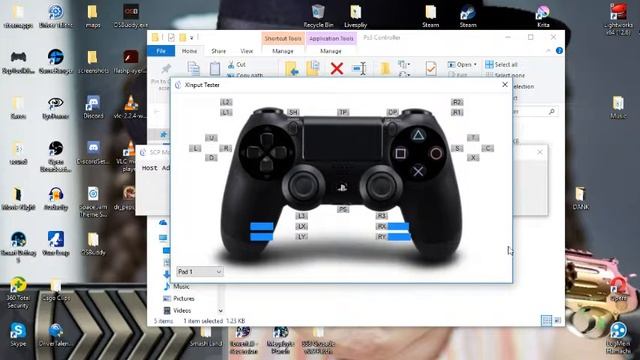
Task: Open the Krita desktop shortcut
Action: point(542,16)
